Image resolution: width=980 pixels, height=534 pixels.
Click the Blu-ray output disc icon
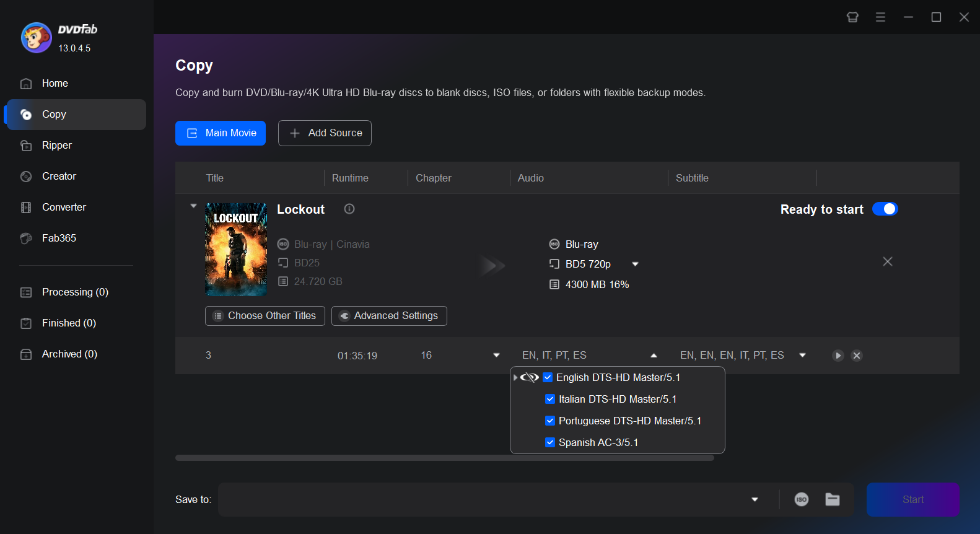point(554,244)
